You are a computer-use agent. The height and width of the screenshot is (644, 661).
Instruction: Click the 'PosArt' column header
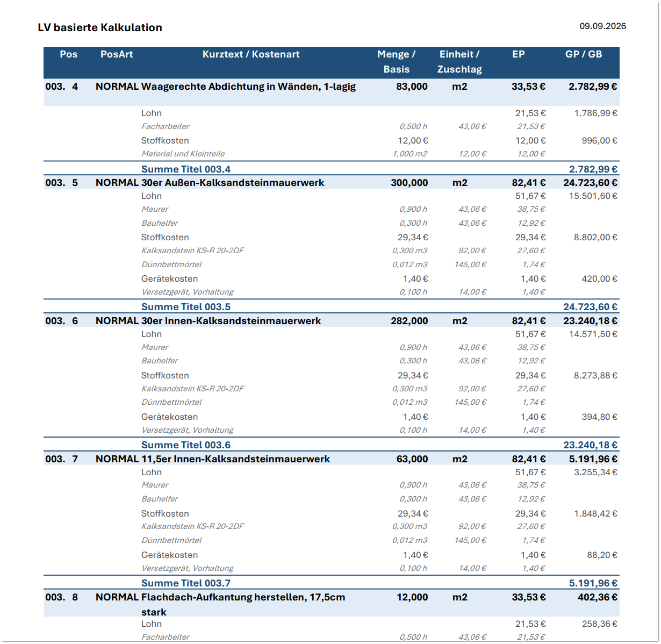click(117, 54)
